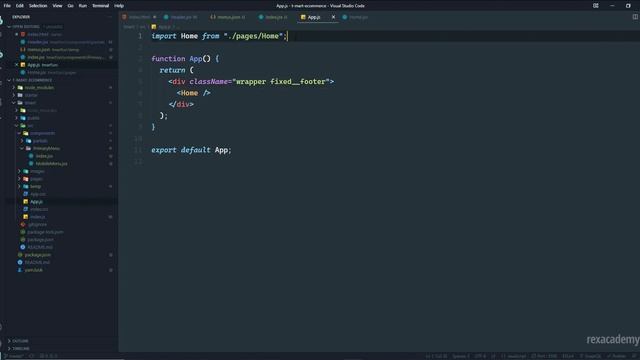Image resolution: width=640 pixels, height=360 pixels.
Task: Click JSON icon of menus.json in Open Editors
Action: coord(23,49)
